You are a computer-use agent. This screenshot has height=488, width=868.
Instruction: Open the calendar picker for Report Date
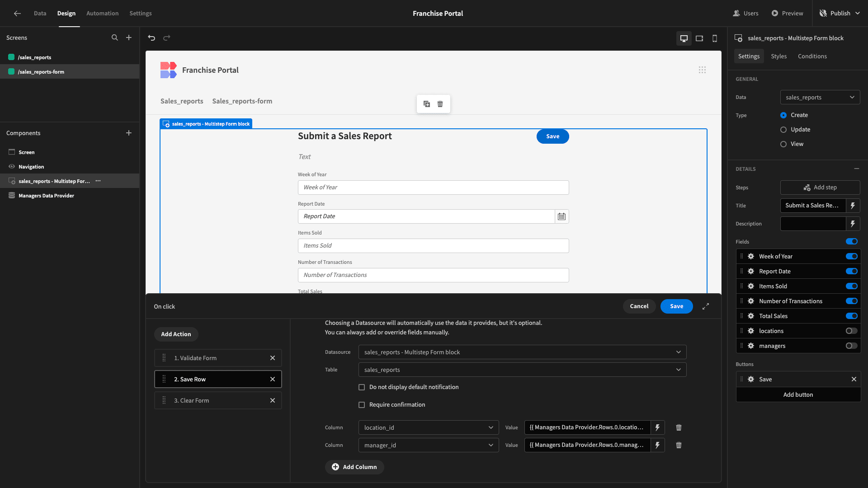[561, 216]
